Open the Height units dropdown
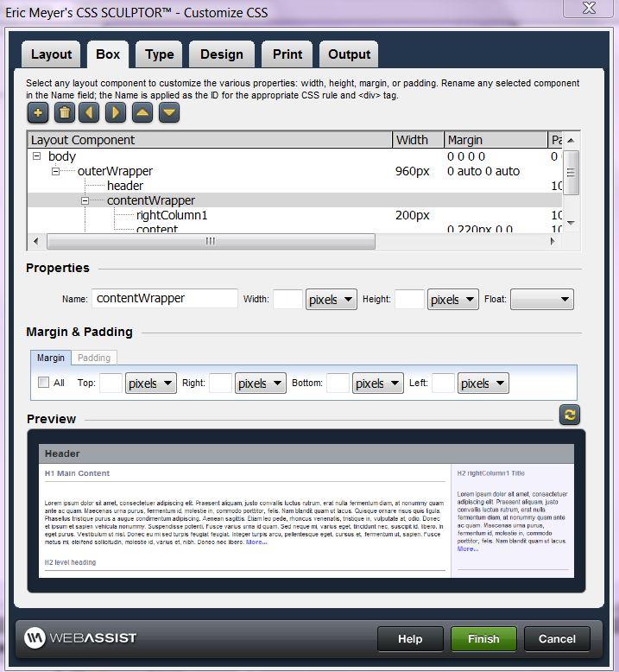 tap(452, 299)
